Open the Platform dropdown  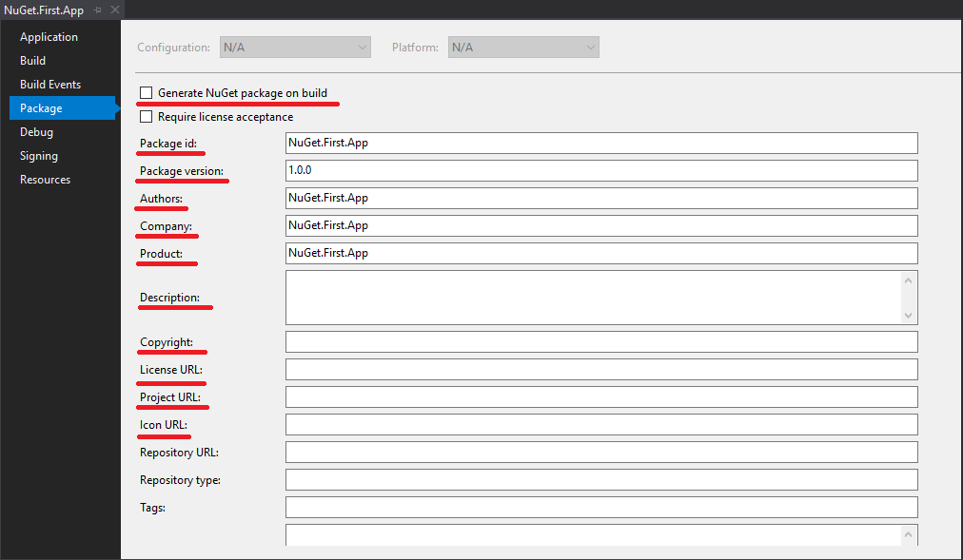(523, 48)
